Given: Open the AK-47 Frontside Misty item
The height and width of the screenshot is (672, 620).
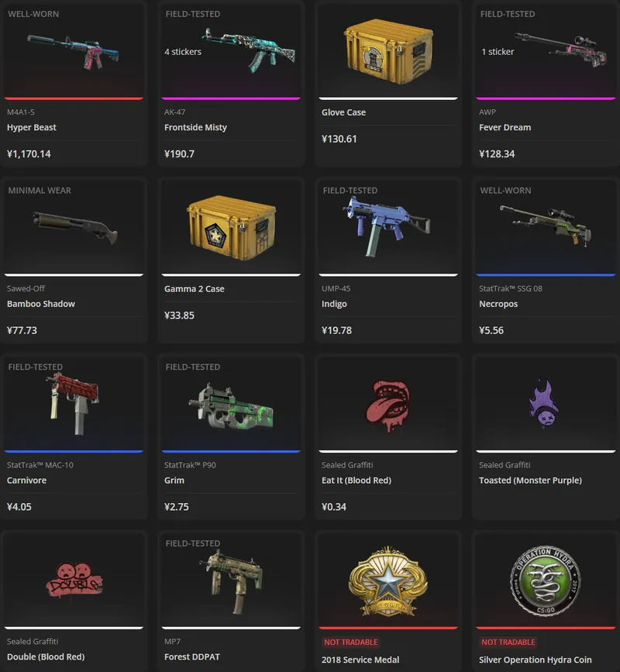Looking at the screenshot, I should (250, 50).
